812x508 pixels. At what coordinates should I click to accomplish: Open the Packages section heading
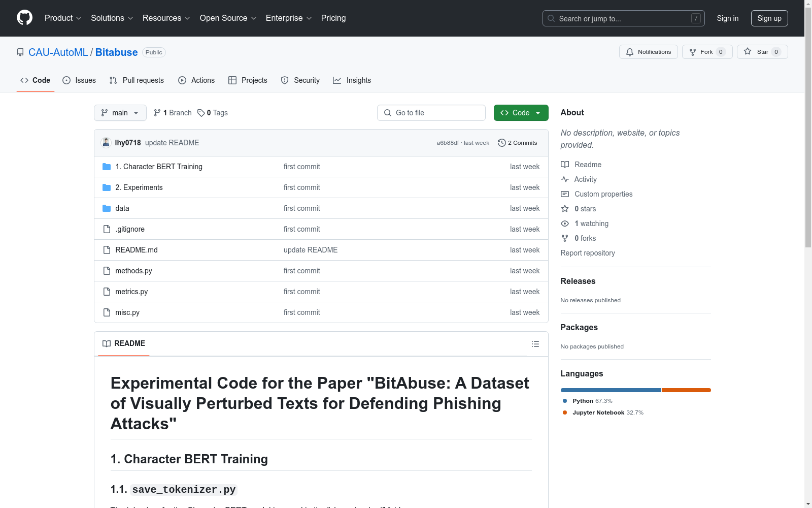579,327
